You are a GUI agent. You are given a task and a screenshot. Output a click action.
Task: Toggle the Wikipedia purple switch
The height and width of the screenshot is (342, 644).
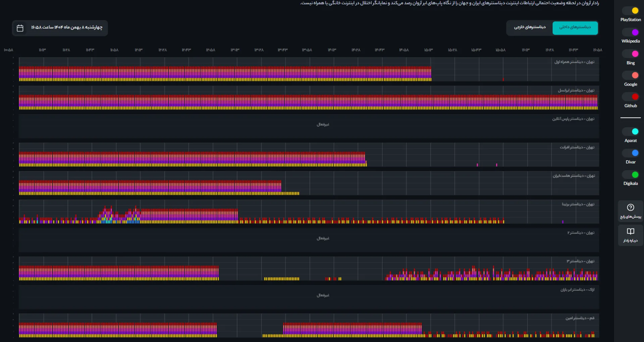[x=631, y=32]
